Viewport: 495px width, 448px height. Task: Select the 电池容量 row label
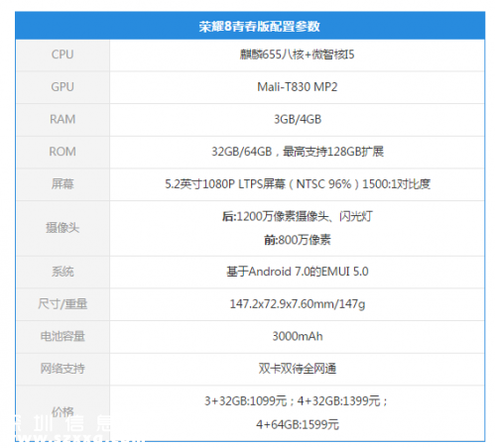point(62,336)
